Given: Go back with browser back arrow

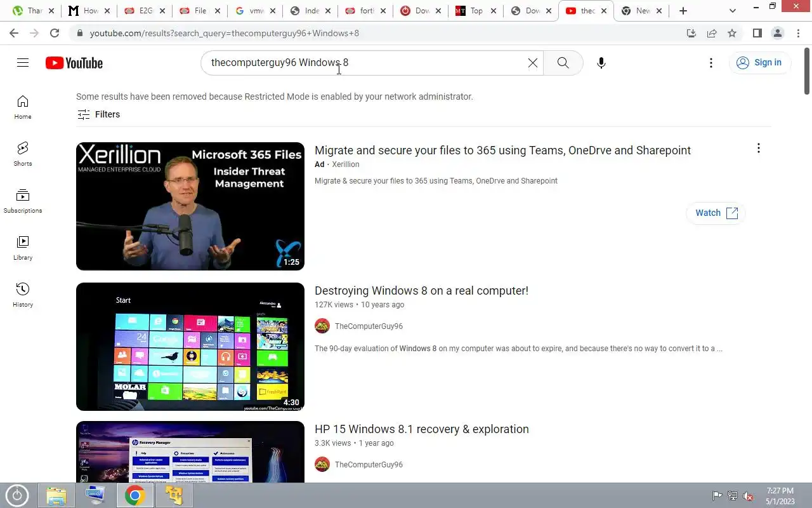Looking at the screenshot, I should coord(14,33).
